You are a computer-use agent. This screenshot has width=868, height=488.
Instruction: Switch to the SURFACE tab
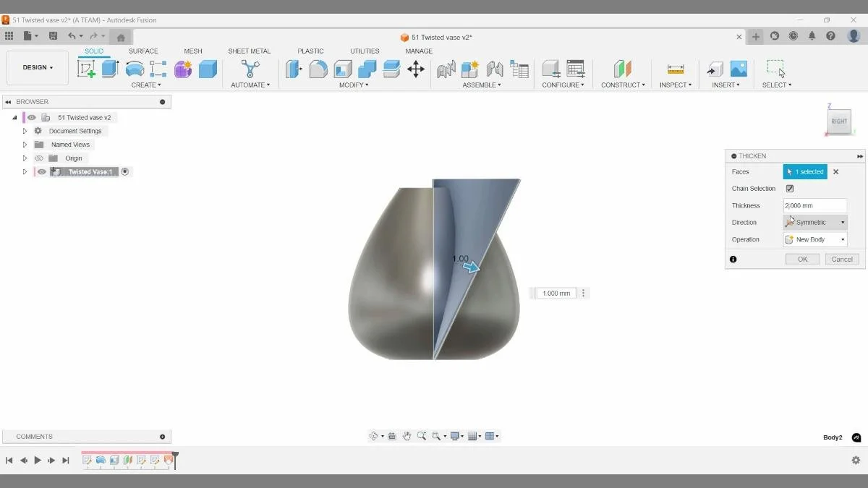tap(142, 51)
